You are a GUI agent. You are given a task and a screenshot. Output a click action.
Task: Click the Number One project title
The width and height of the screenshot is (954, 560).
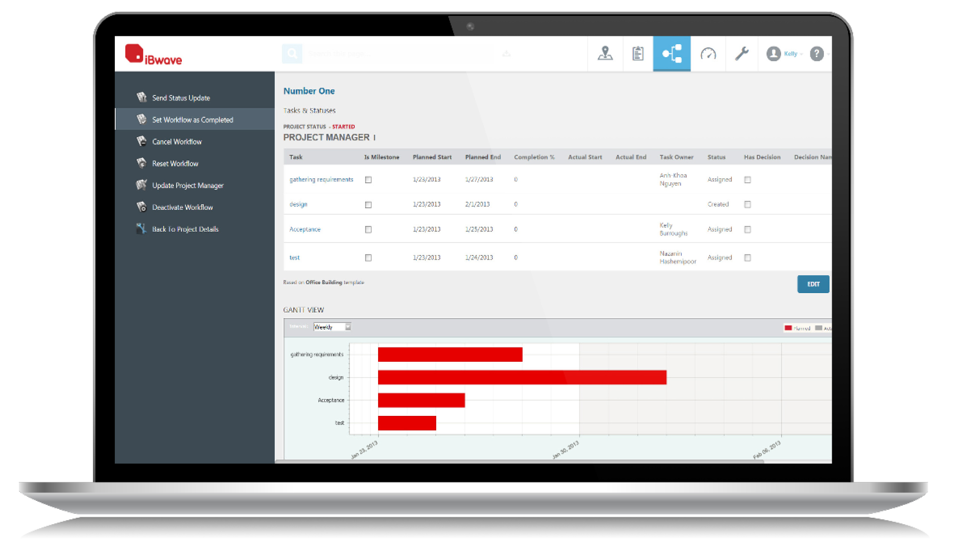[309, 91]
